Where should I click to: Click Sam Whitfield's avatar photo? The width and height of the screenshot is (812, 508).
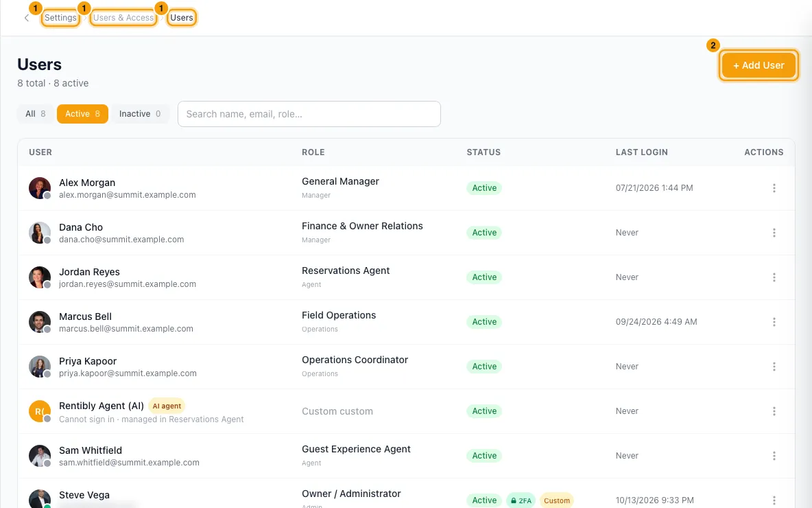point(40,456)
